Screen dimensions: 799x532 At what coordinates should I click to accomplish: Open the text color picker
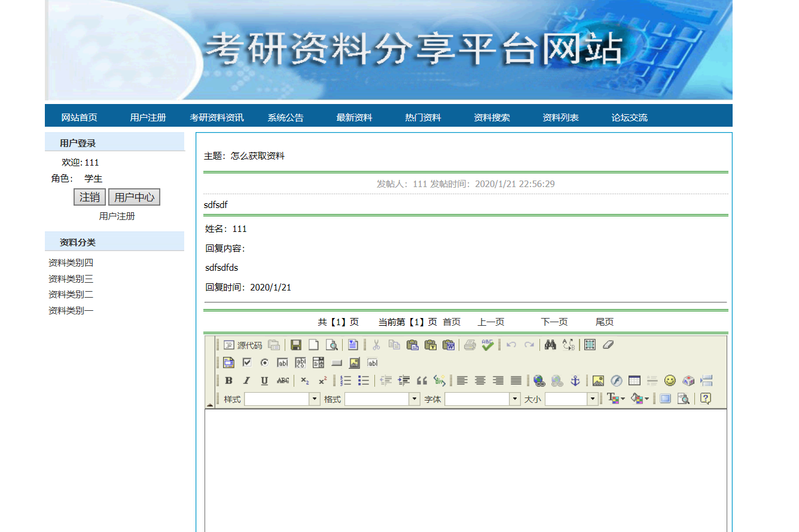(615, 399)
